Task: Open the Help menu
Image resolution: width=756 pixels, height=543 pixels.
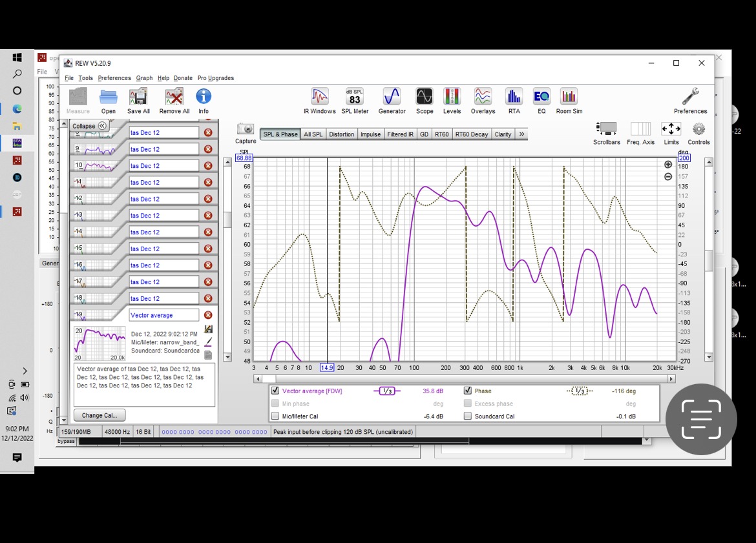Action: (163, 78)
